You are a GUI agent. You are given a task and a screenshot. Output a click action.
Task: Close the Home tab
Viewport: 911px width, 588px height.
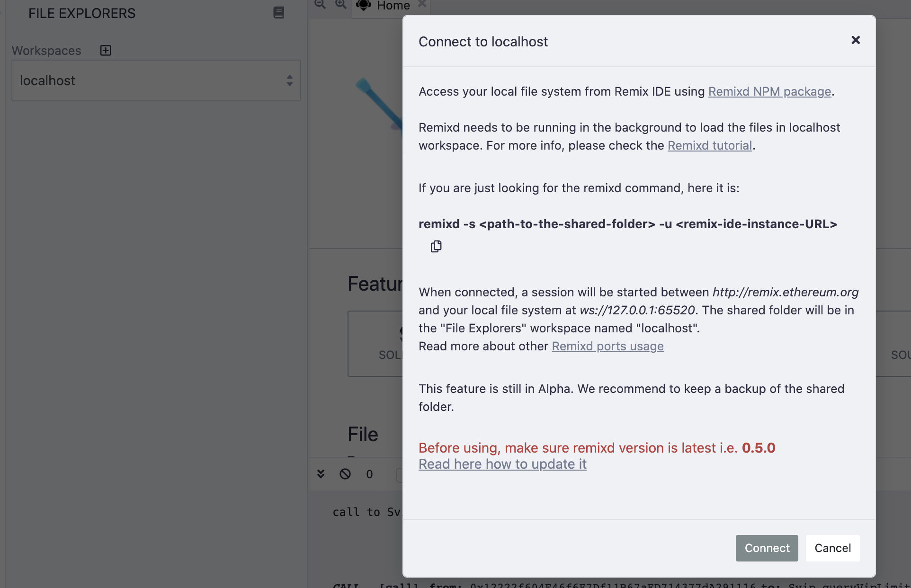click(x=422, y=4)
